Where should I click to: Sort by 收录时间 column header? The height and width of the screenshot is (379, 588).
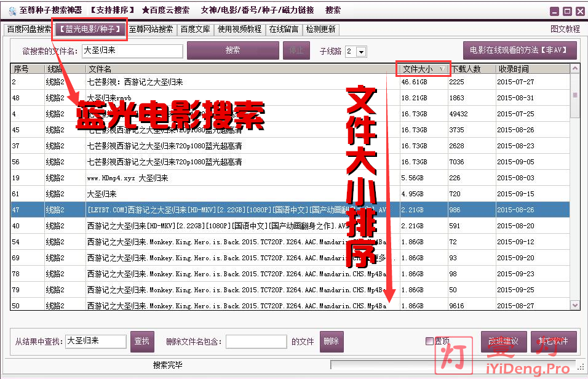tap(533, 69)
